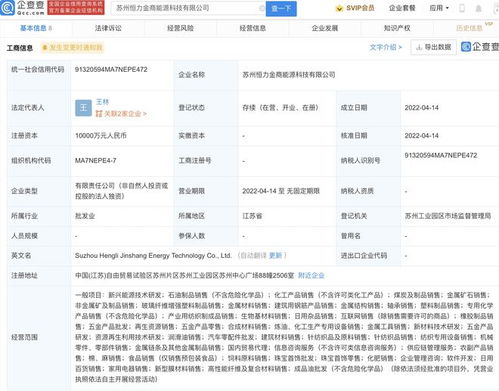
Task: Switch to 法律诉讼 tab
Action: tap(108, 28)
